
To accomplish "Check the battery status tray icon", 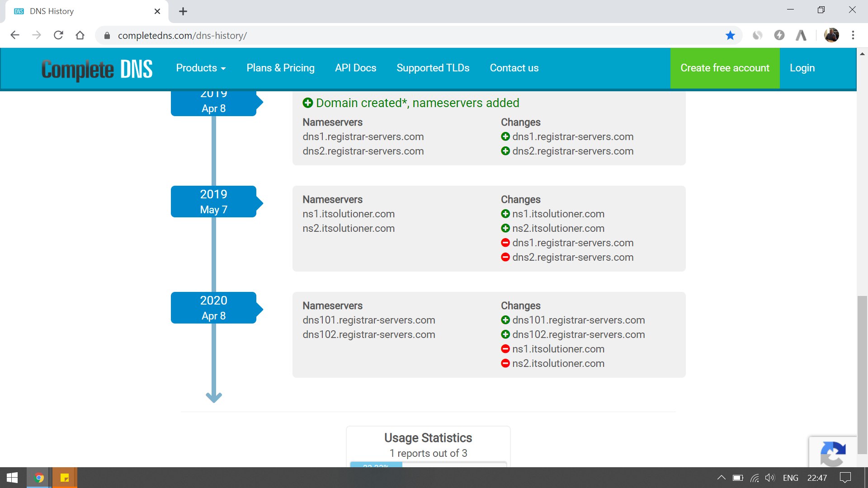I will point(738,478).
